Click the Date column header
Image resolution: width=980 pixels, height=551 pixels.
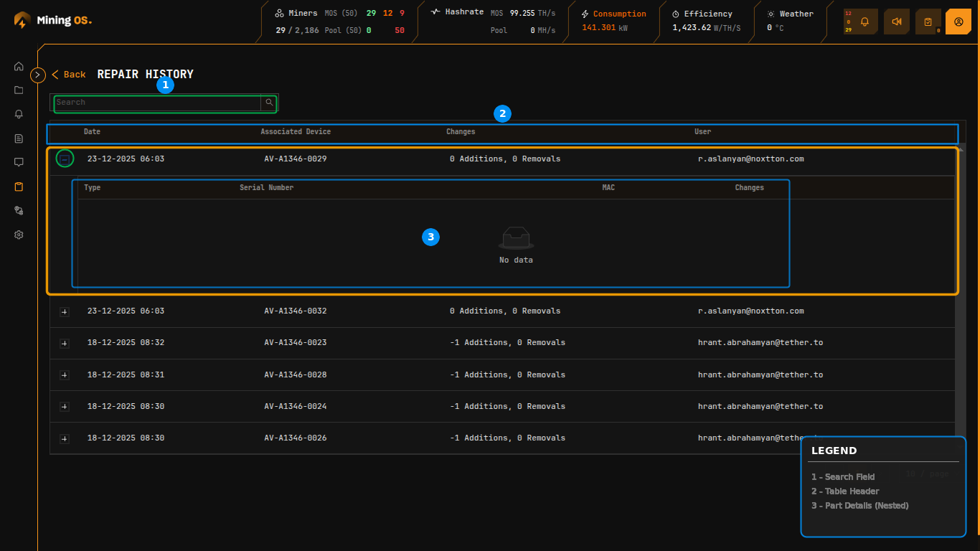point(92,132)
